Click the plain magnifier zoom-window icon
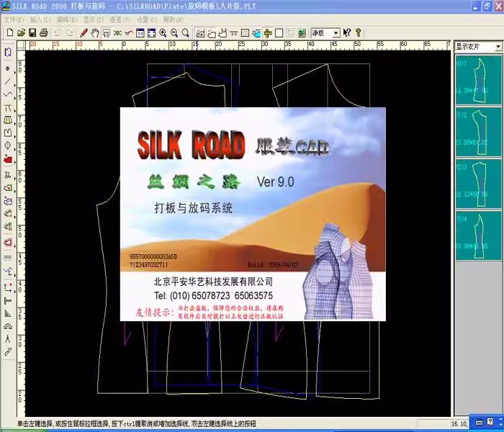 (x=186, y=33)
